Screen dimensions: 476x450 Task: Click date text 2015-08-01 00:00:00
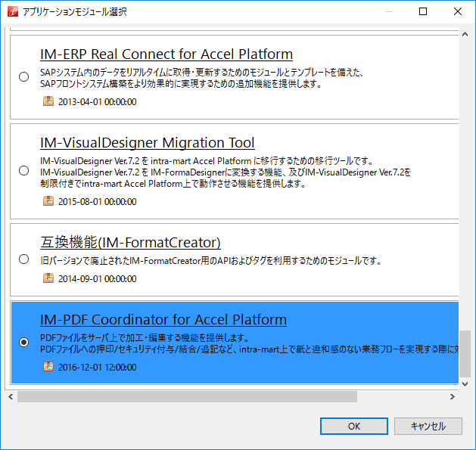tap(97, 201)
